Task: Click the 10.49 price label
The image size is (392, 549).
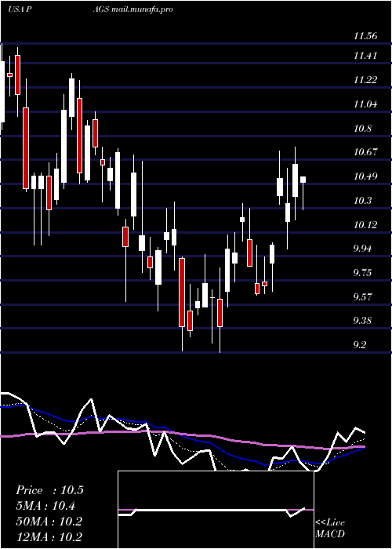Action: [x=365, y=176]
